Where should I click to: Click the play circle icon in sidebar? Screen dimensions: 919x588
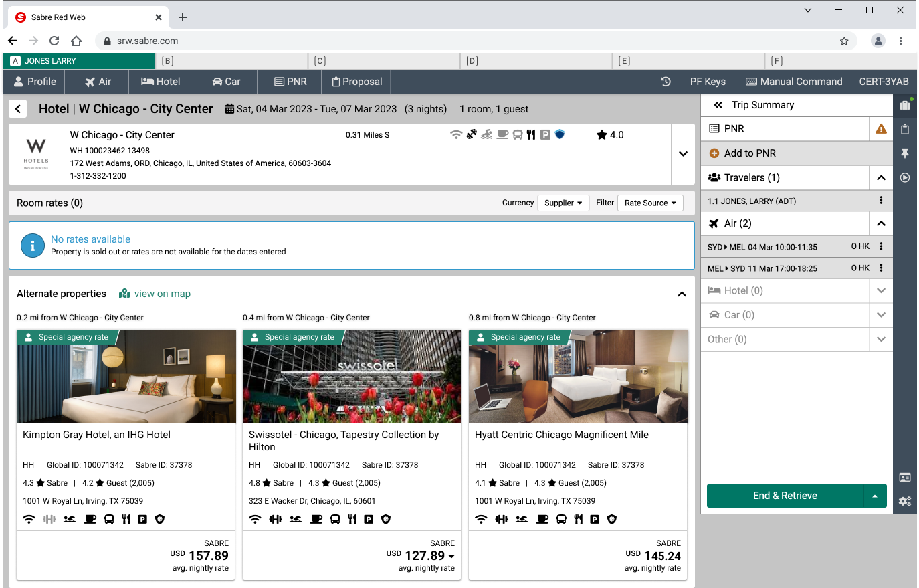(x=905, y=178)
